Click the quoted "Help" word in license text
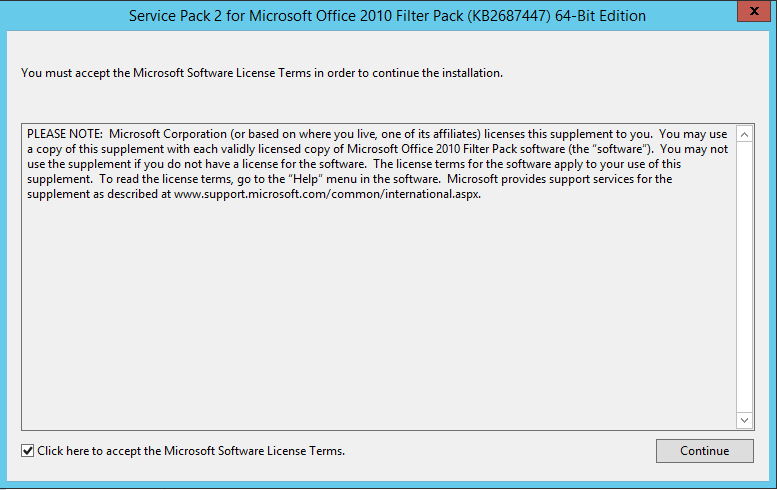 (306, 179)
